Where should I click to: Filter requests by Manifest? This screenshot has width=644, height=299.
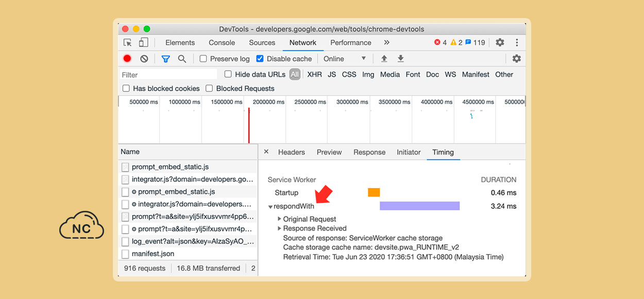476,74
